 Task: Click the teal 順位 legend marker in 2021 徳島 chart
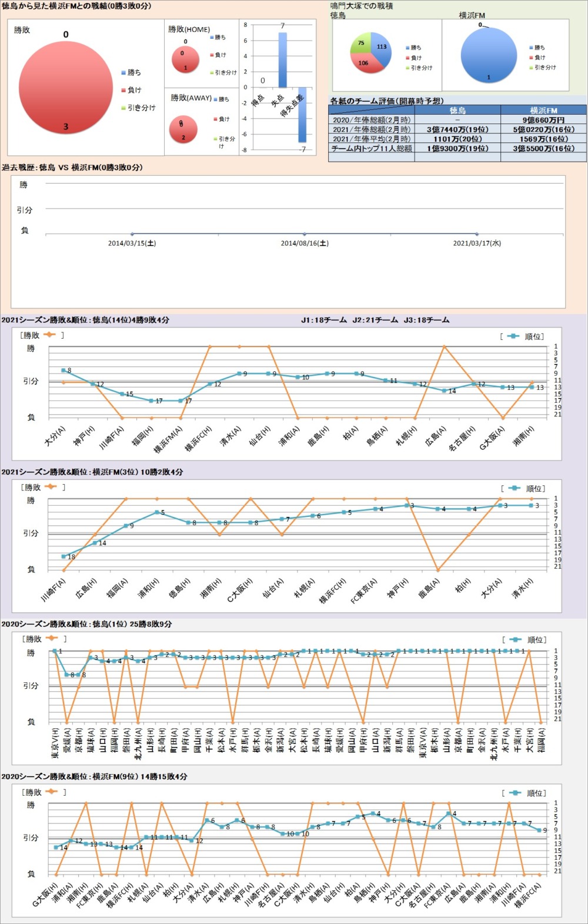[513, 336]
